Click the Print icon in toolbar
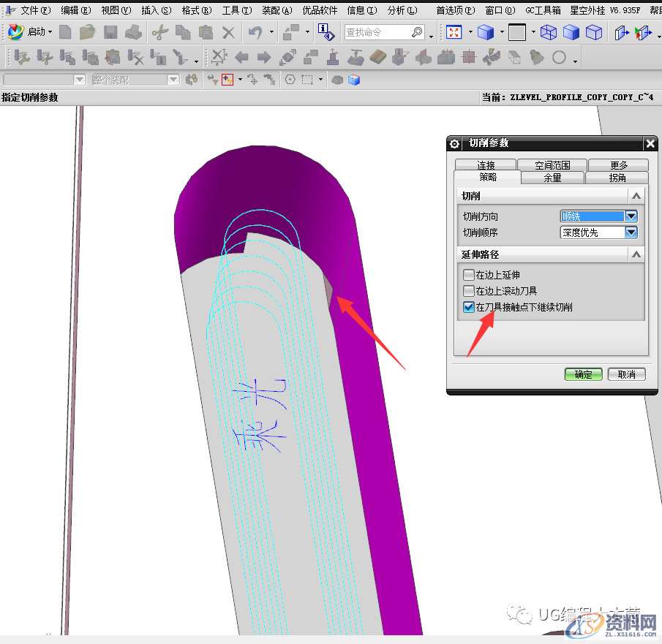The height and width of the screenshot is (644, 662). (x=133, y=32)
